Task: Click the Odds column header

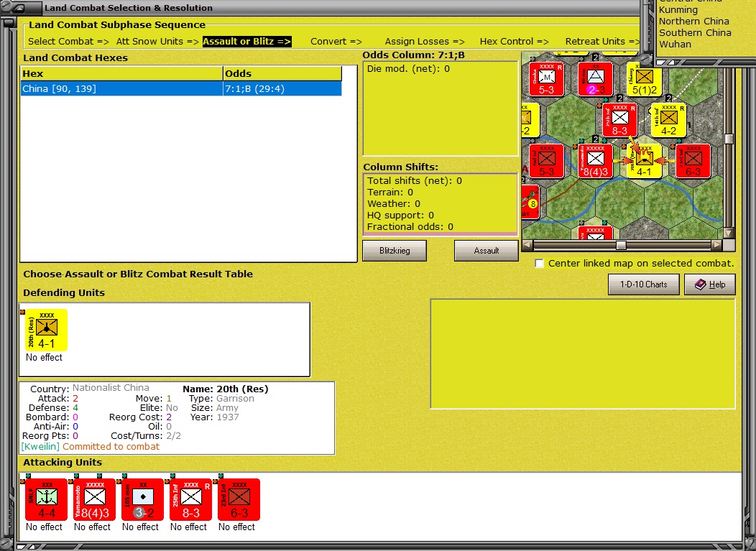Action: (x=282, y=74)
